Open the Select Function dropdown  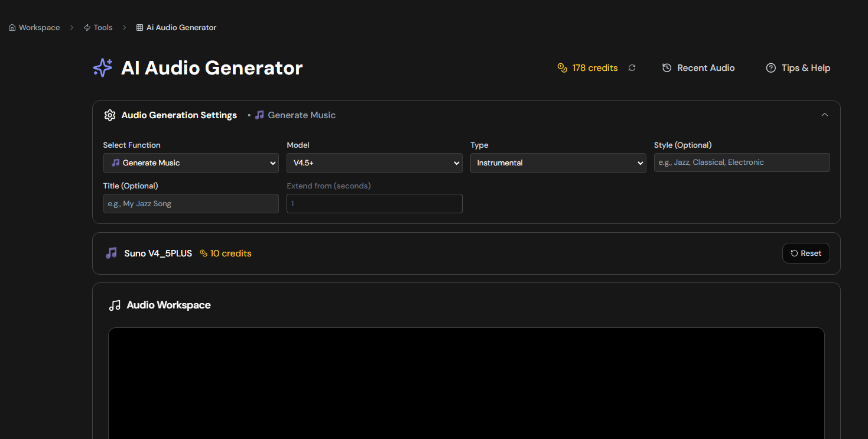191,163
